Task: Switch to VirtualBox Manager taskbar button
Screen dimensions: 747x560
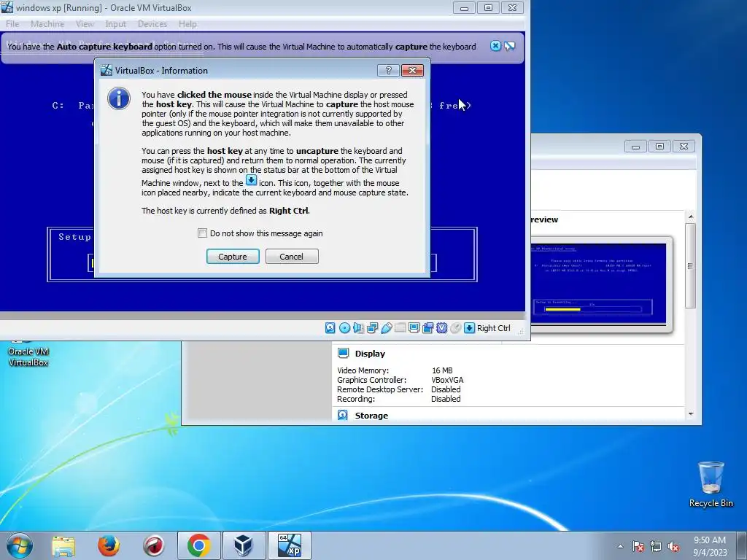Action: point(244,545)
